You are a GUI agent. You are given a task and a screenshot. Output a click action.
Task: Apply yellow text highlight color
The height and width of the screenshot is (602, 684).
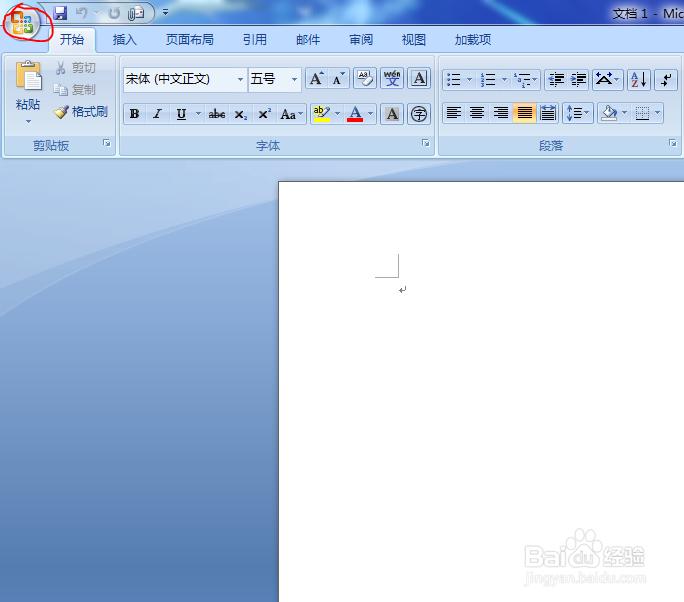pos(321,114)
